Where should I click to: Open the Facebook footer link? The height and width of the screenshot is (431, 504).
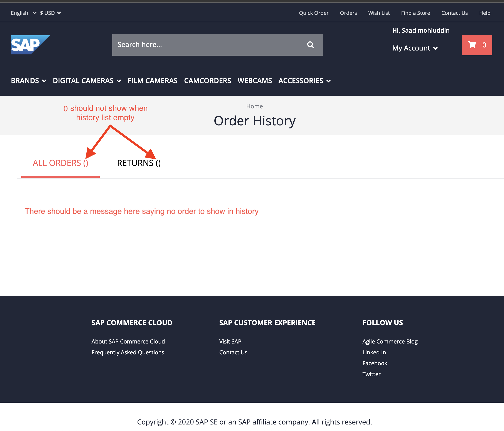375,363
